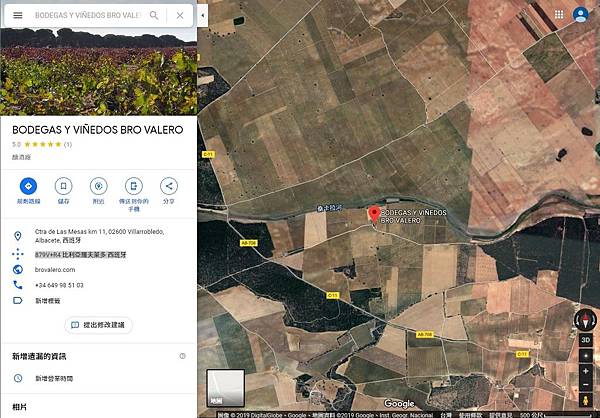Viewport: 600px width, 418px height.
Task: Click the info icon beside missing information
Action: coord(183,356)
